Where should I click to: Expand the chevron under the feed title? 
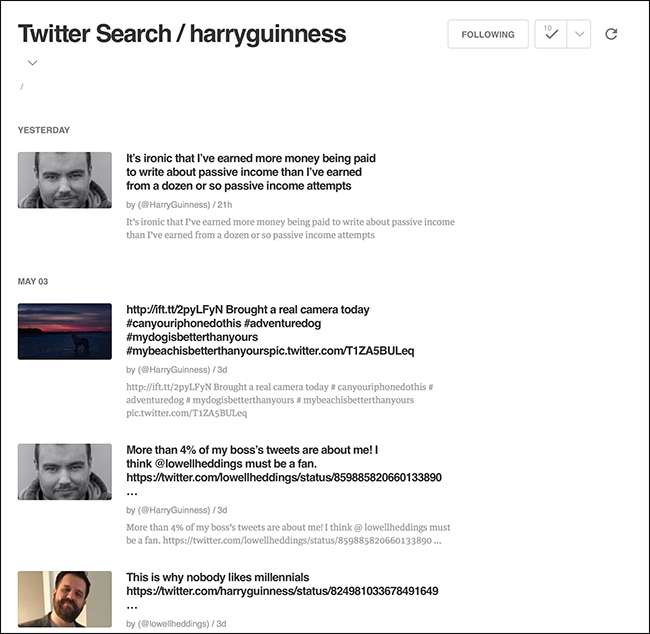click(32, 63)
